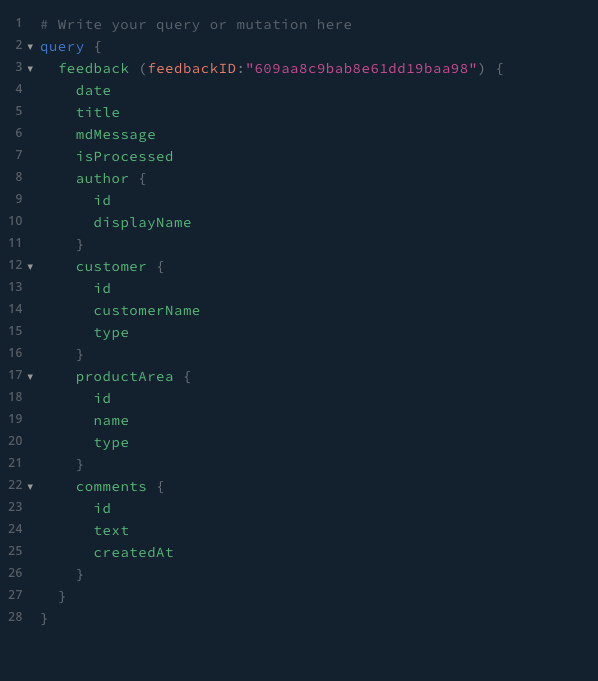Click the isProcessed field

coord(125,156)
